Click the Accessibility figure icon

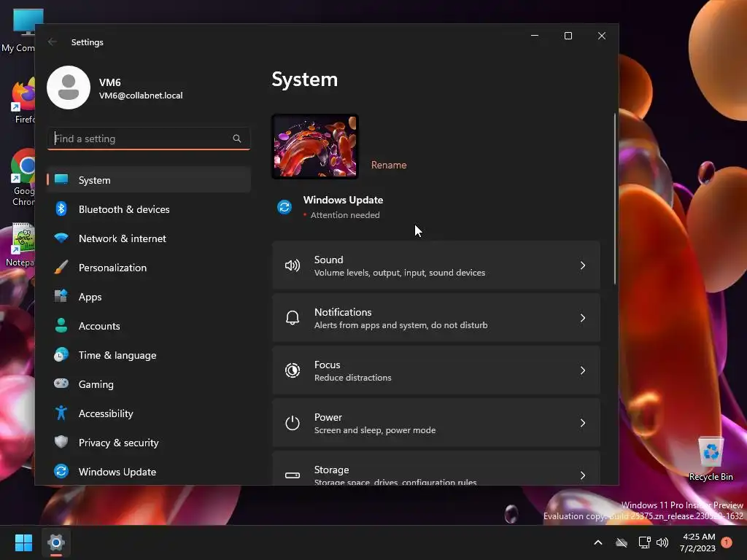(x=61, y=413)
